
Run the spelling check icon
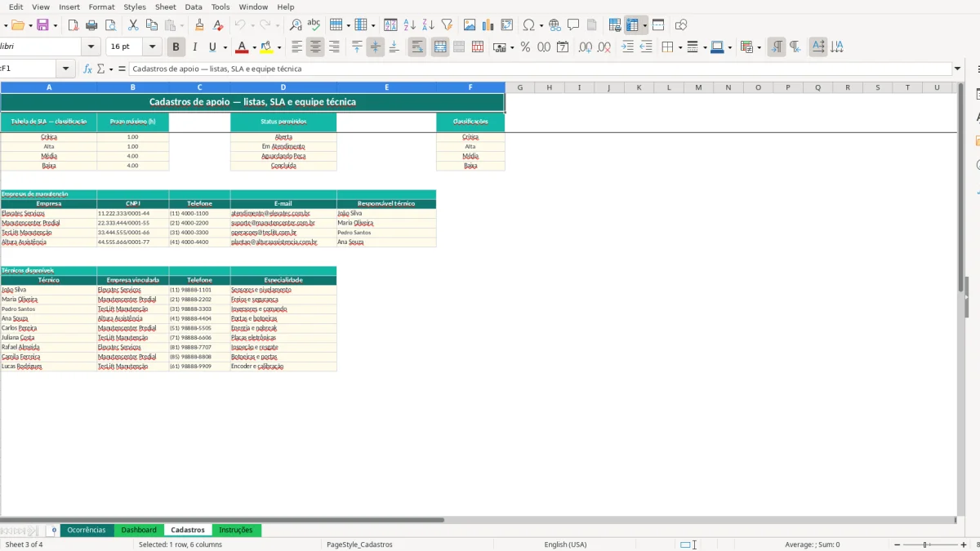(x=314, y=25)
